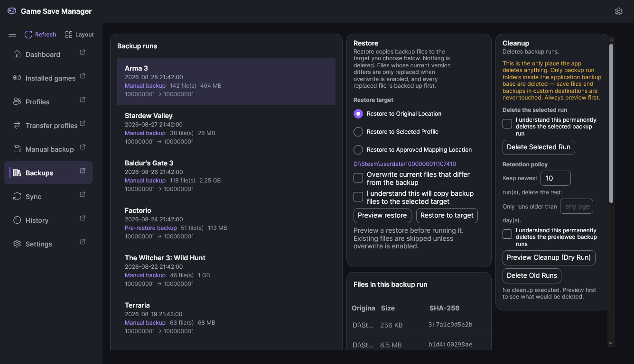Viewport: 634px width, 364px height.
Task: Click the Cleanup panel scrollbar thumb
Action: pyautogui.click(x=611, y=123)
